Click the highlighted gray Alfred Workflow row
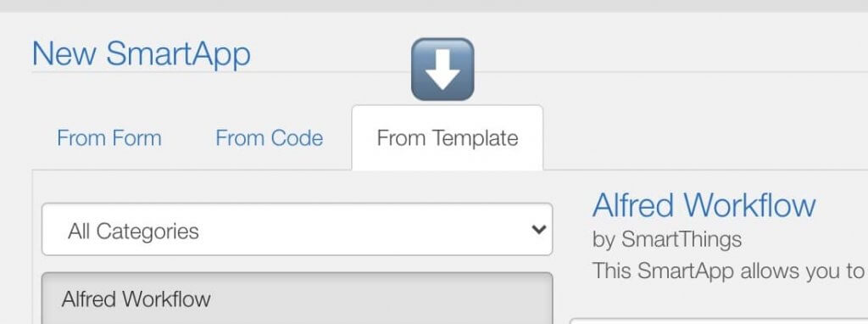 [298, 298]
